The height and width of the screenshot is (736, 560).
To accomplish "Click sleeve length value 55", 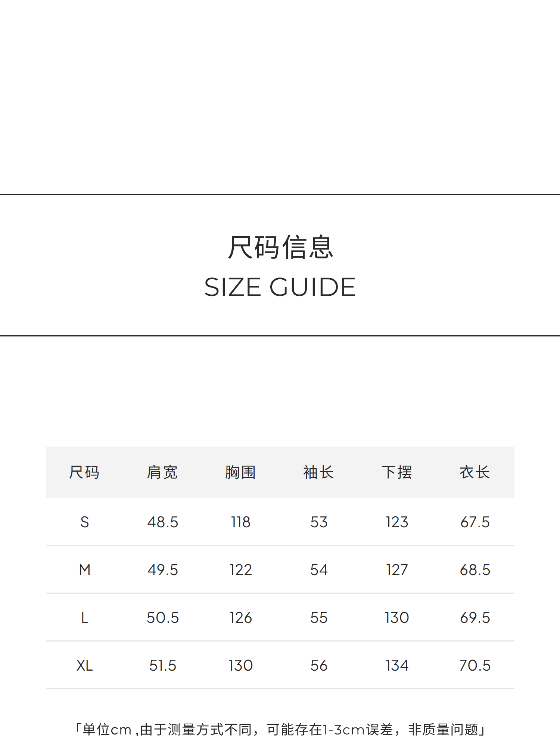I will [319, 618].
